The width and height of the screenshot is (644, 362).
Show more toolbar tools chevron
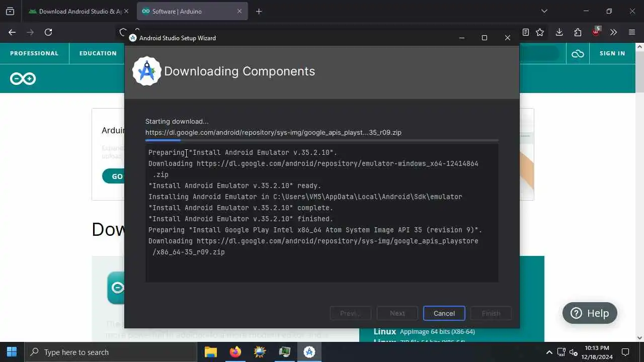click(613, 32)
